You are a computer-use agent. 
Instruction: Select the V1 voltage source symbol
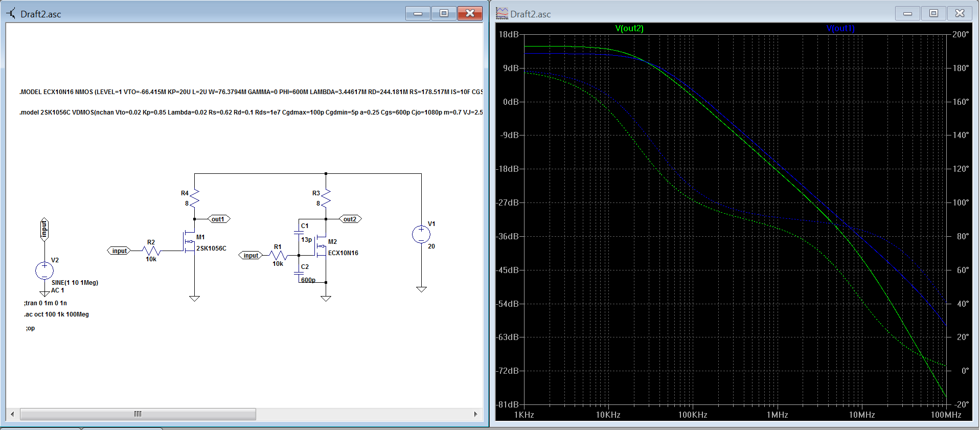coord(421,235)
